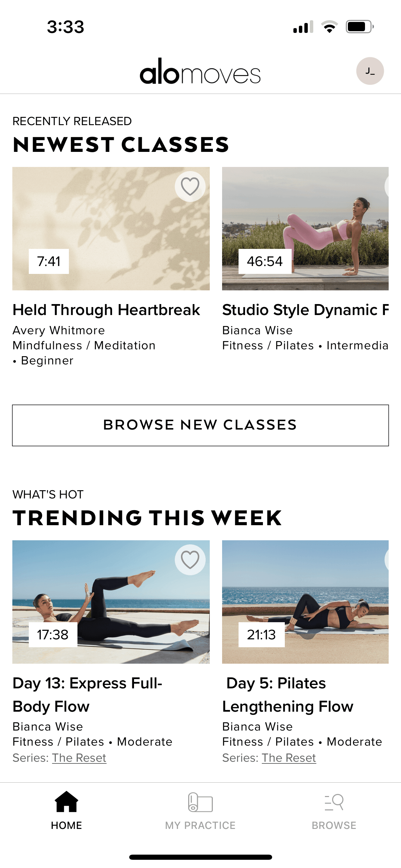This screenshot has width=401, height=868.
Task: Open The Reset series link under Day 13
Action: [x=79, y=758]
